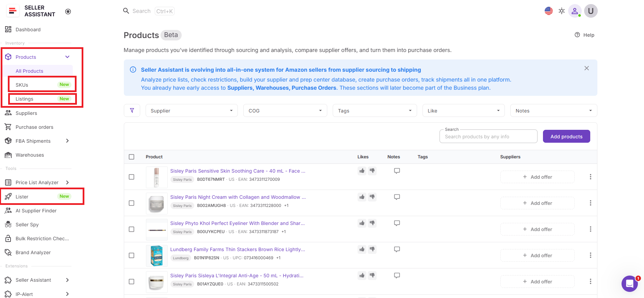The height and width of the screenshot is (298, 644).
Task: Add offer for Sensitive Skin Soothing Care
Action: coord(537,177)
